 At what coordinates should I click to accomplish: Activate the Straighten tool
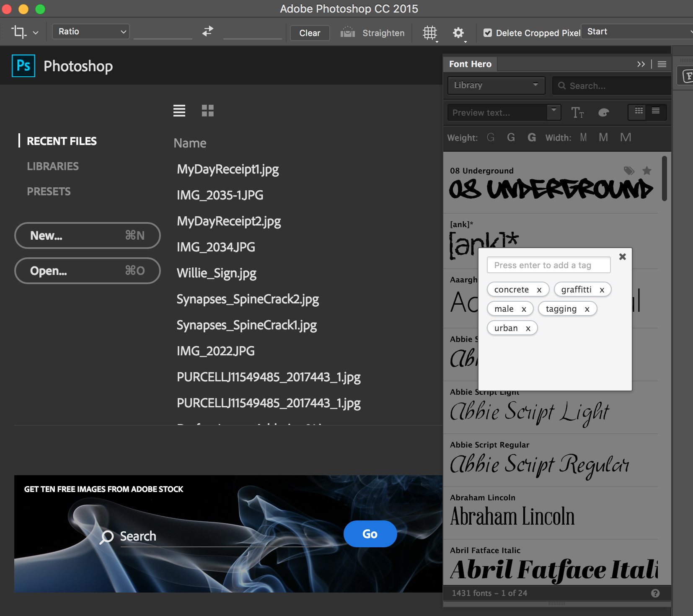pos(372,33)
